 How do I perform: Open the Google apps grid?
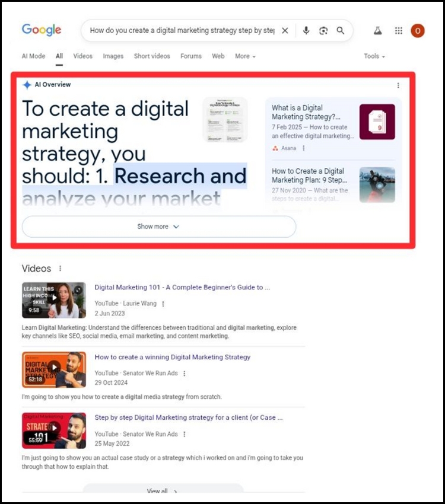click(x=399, y=31)
